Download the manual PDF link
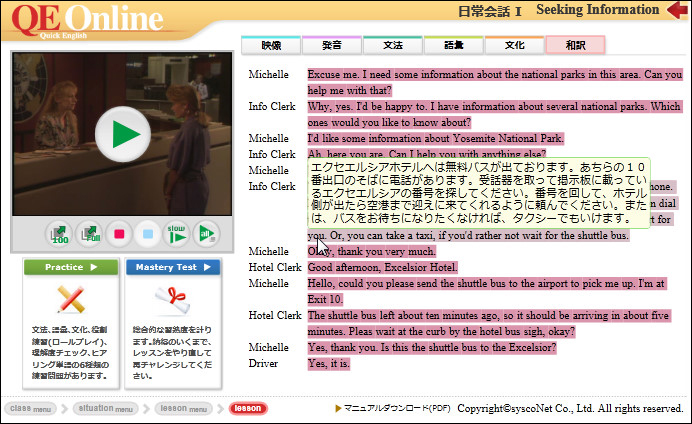The height and width of the screenshot is (424, 692). coord(393,409)
